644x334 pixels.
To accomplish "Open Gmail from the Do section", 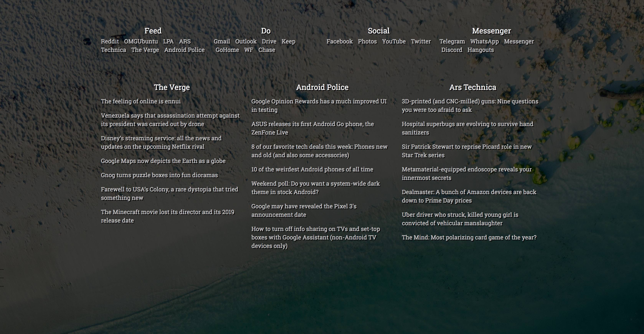I will coord(221,41).
